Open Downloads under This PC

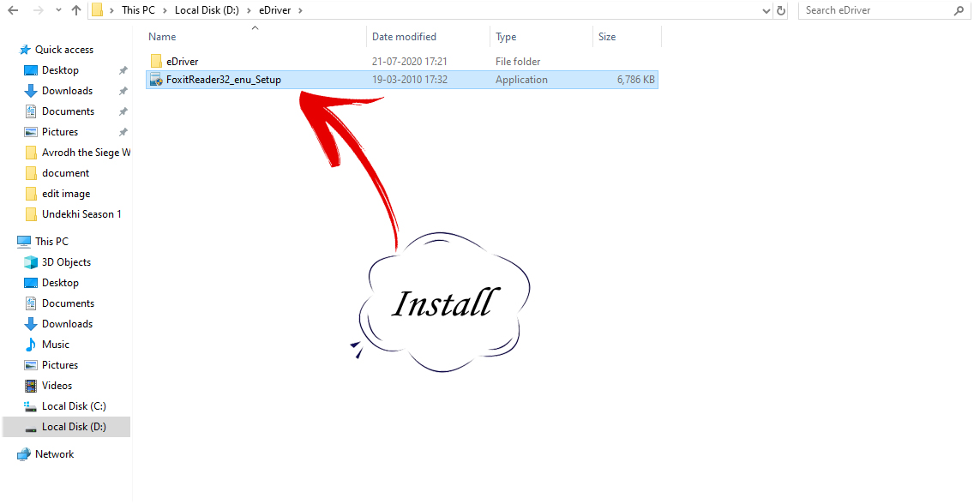point(67,324)
